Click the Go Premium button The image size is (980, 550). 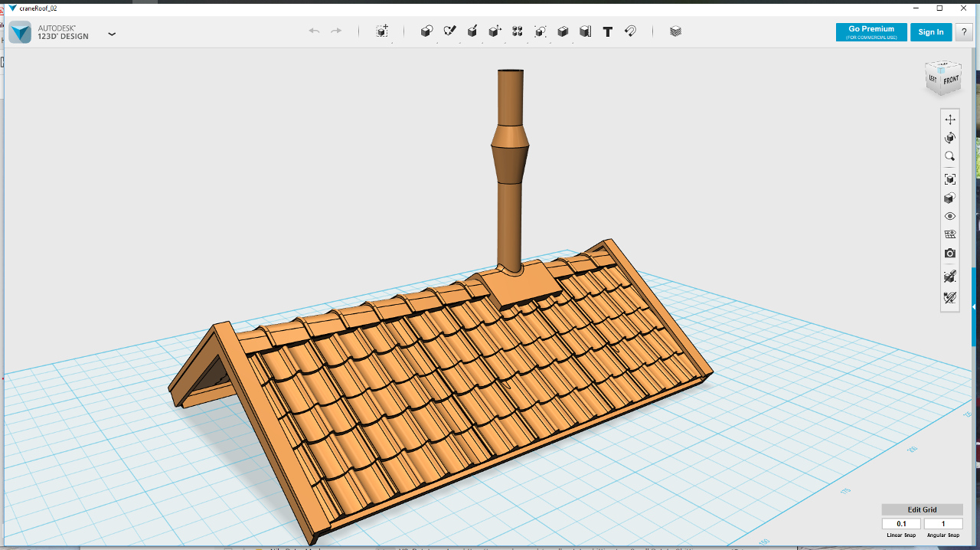(x=871, y=32)
